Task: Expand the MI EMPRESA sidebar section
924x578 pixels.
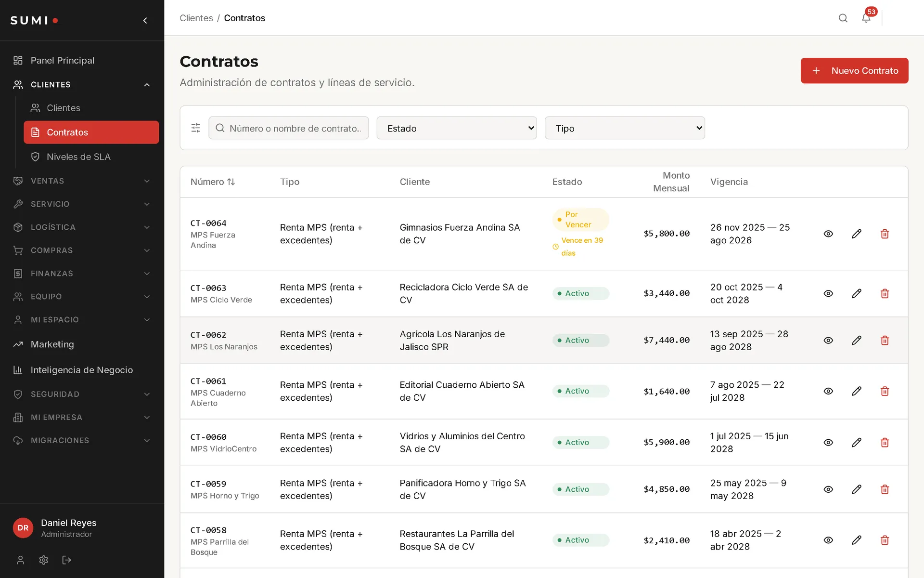Action: click(82, 418)
